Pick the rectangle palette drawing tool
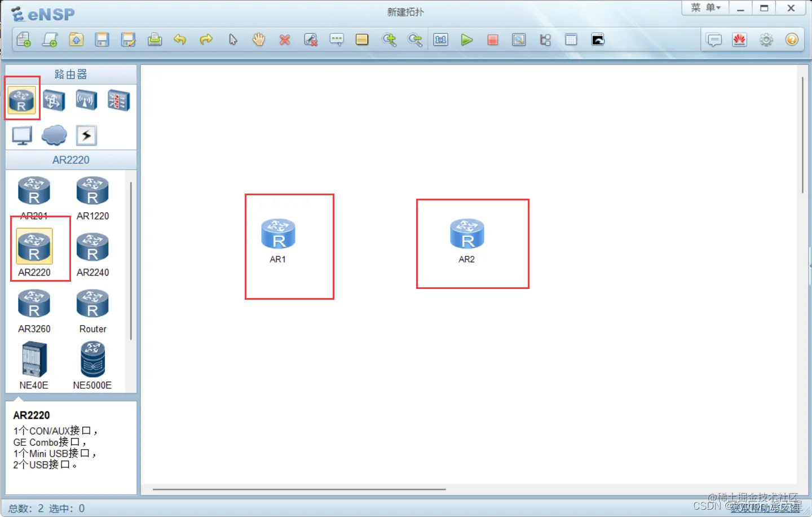812x517 pixels. [362, 40]
